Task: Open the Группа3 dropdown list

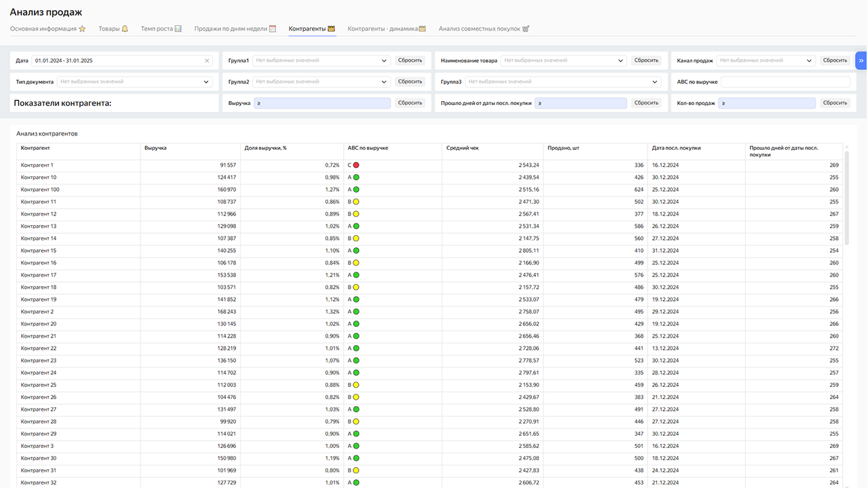Action: coord(562,82)
